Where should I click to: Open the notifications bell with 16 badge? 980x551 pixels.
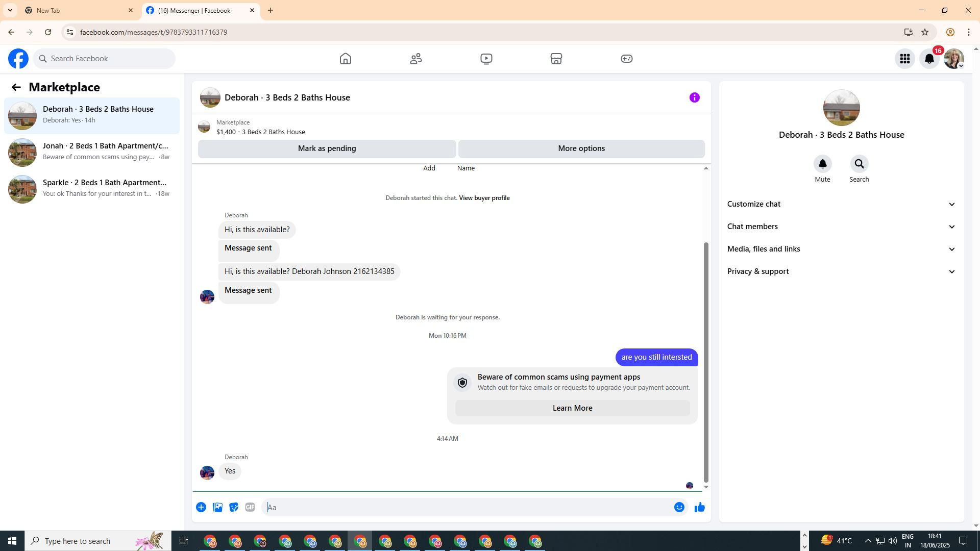coord(929,59)
